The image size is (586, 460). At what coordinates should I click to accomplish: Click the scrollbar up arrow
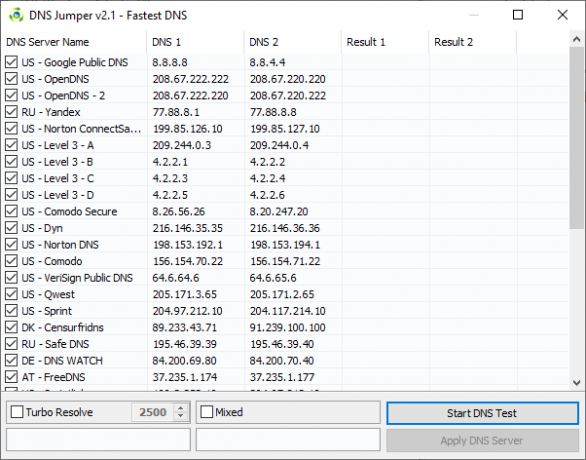(576, 39)
